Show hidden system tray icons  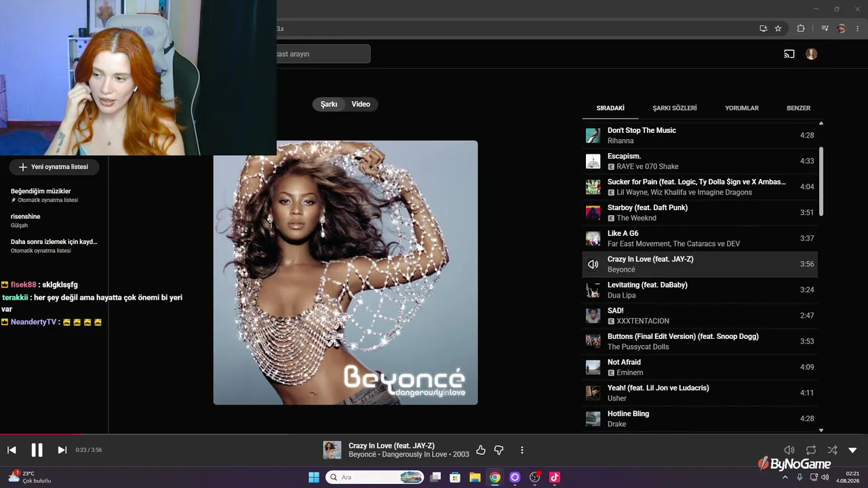click(785, 477)
